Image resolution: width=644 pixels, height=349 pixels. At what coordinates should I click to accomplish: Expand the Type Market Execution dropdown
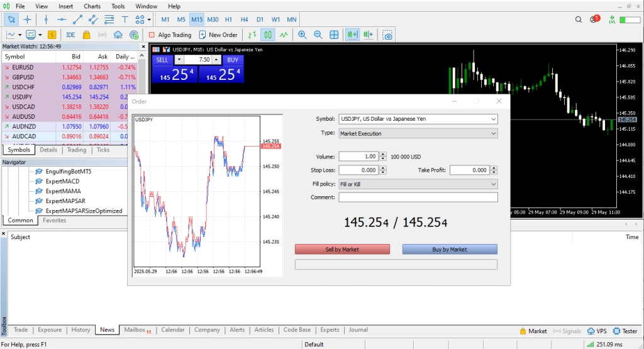coord(418,133)
